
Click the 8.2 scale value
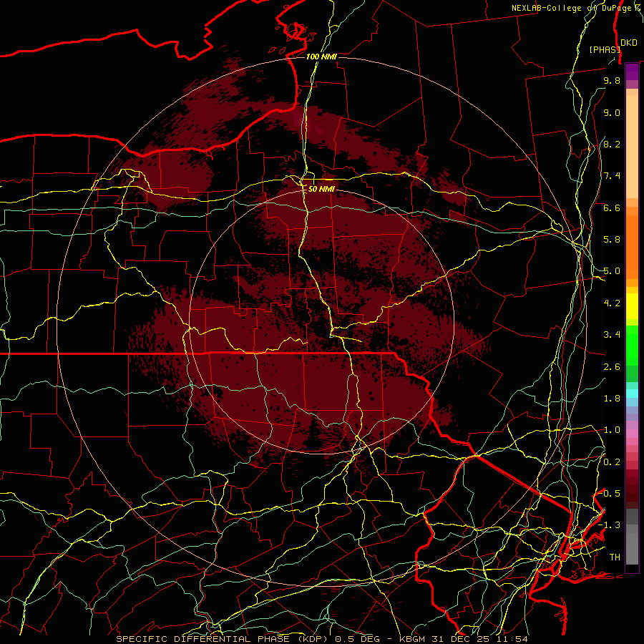[x=612, y=144]
